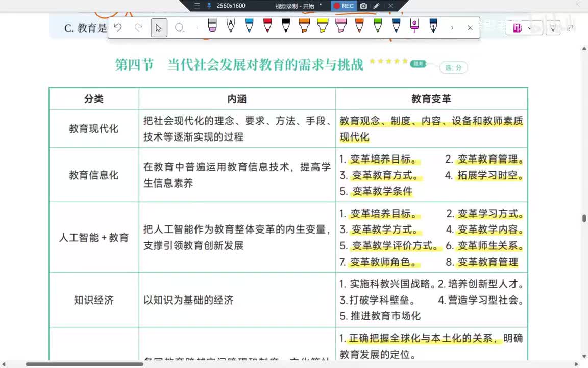Click the 教育现代化 cell
This screenshot has width=588, height=368.
click(x=94, y=129)
